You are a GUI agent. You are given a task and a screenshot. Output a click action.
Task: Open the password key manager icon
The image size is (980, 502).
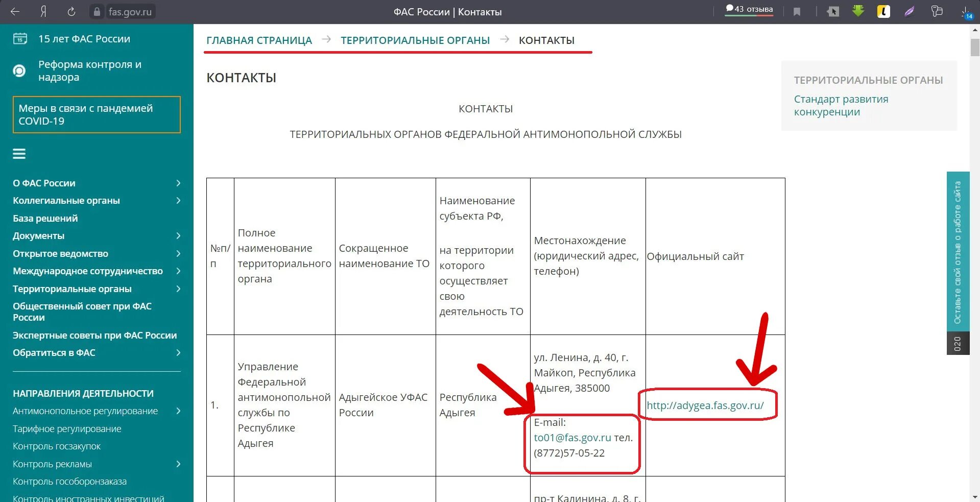click(937, 11)
